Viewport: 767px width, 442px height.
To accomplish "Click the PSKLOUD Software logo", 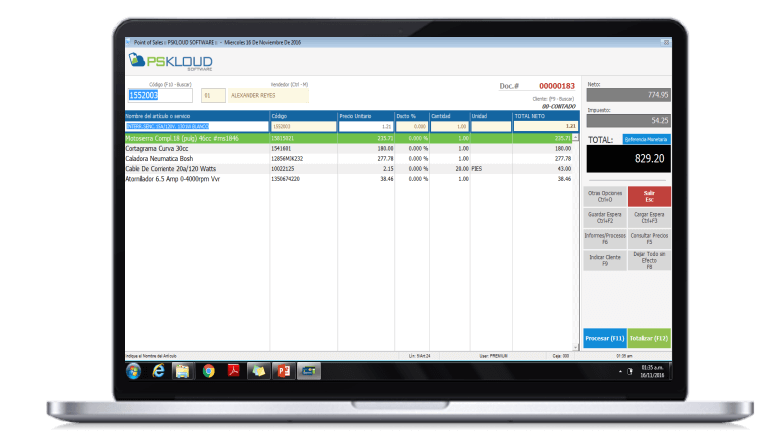I will (171, 61).
